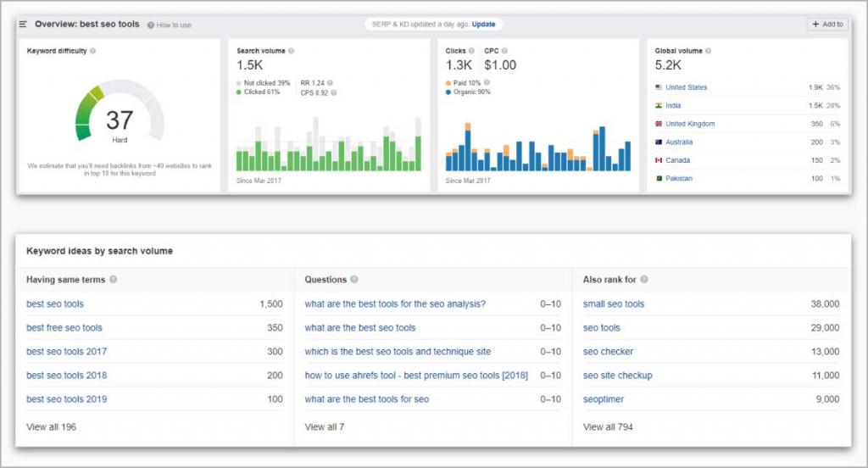
Task: Click info icon next to RR 1.24
Action: coord(330,83)
